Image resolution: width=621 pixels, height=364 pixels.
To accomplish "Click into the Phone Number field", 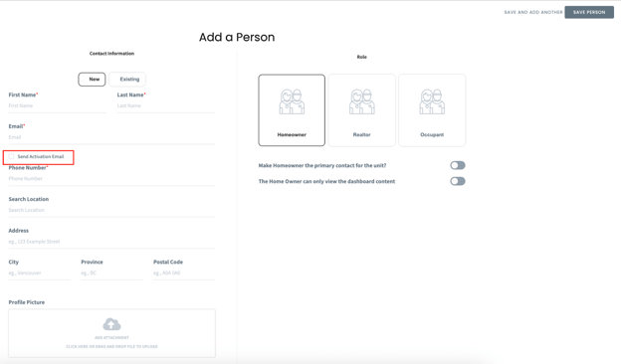I will 111,179.
